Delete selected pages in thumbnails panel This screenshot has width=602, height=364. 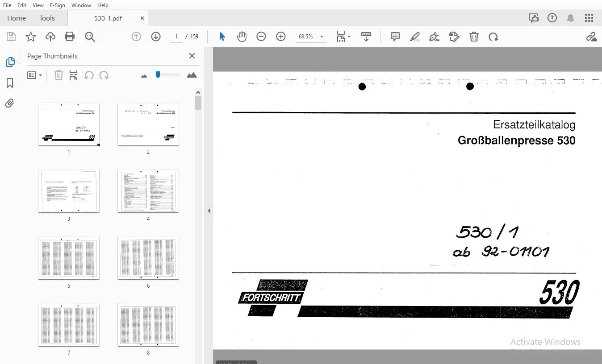coord(59,75)
